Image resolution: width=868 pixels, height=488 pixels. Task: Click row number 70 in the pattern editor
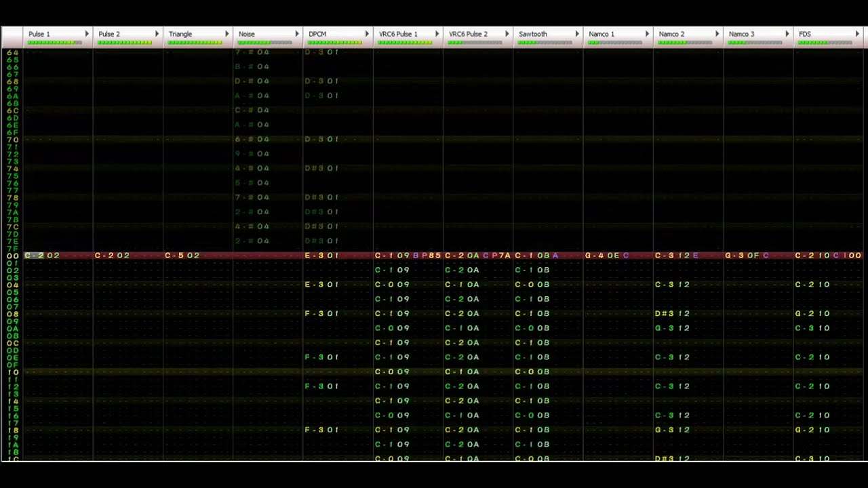[13, 140]
